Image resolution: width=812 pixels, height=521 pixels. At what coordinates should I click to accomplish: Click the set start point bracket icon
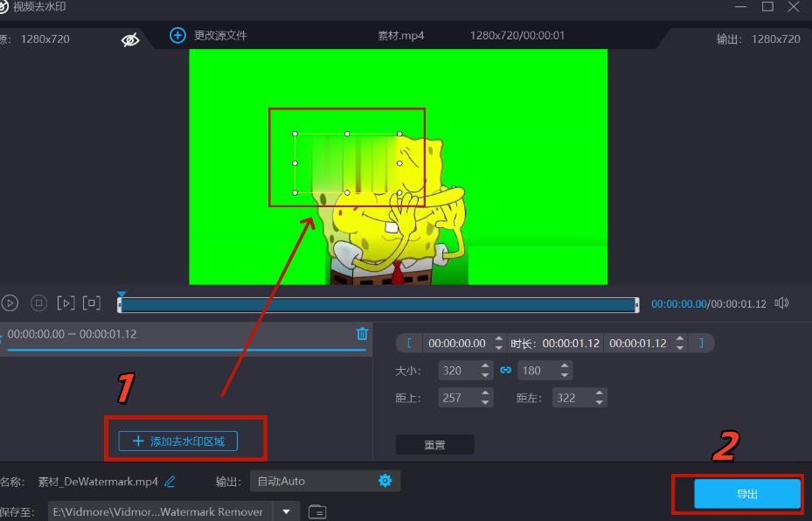click(x=409, y=344)
